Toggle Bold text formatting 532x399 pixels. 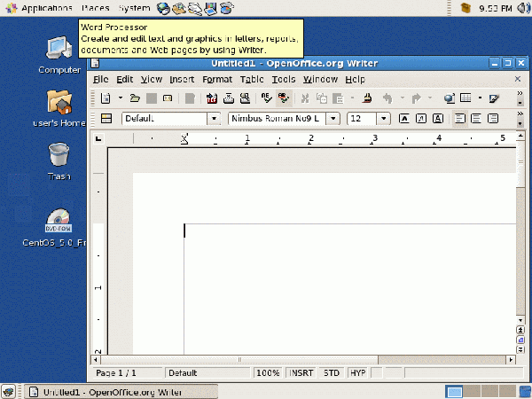[x=404, y=119]
